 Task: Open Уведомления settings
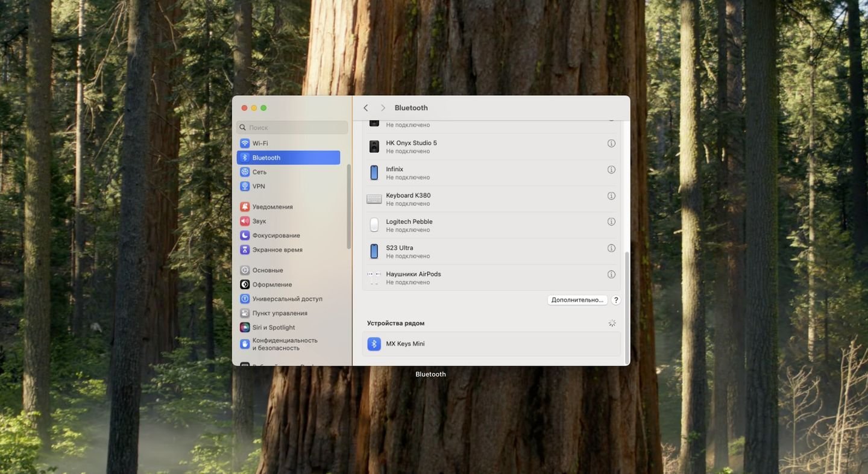point(288,207)
